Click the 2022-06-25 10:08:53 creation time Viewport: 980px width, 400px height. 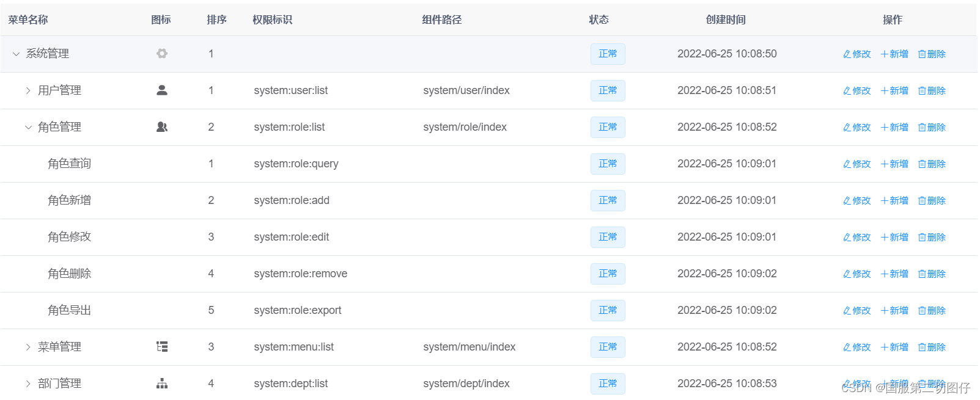click(727, 384)
